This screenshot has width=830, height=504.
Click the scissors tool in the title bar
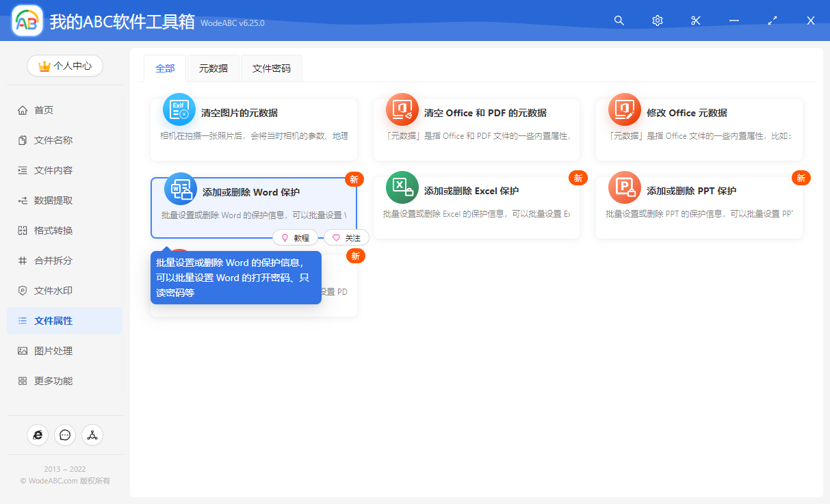695,21
